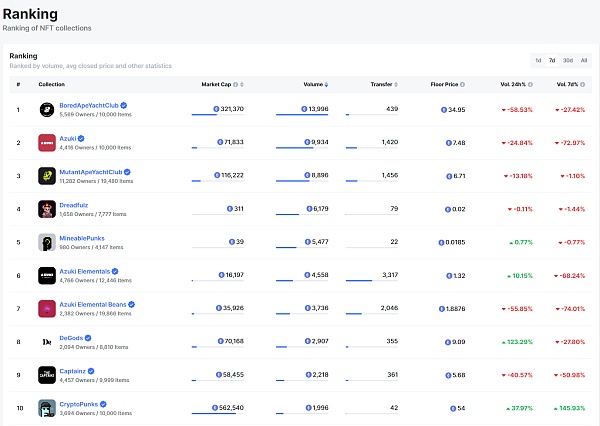Sort by Transfer column header

pos(382,84)
